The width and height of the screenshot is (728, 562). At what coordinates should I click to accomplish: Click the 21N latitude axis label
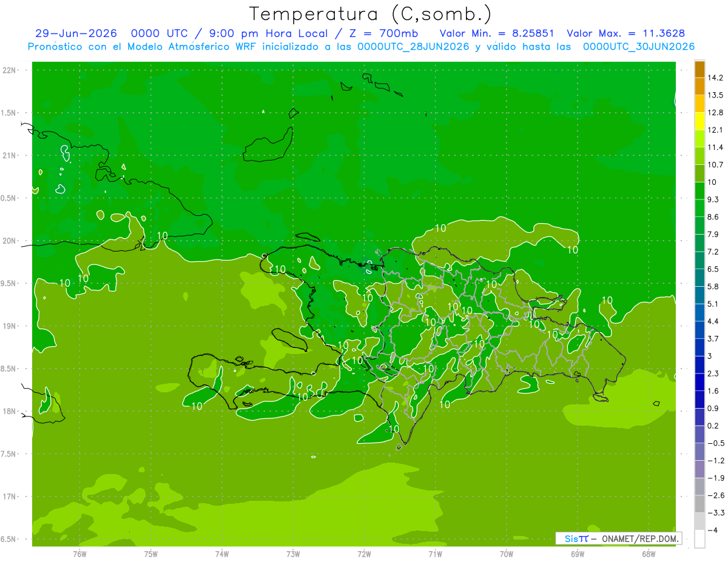point(10,155)
